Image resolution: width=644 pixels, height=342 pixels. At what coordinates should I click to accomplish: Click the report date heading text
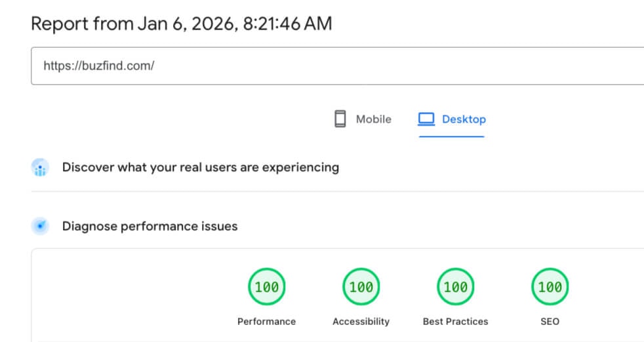pyautogui.click(x=182, y=24)
